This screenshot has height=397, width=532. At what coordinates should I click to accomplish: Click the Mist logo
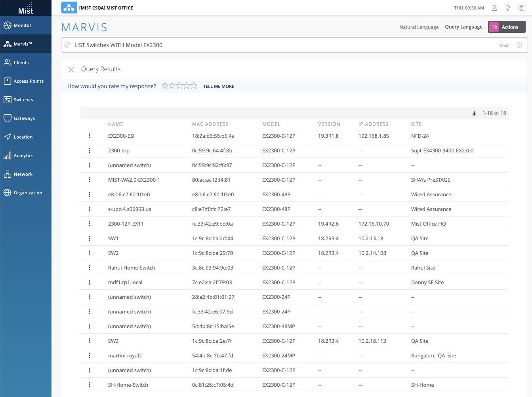point(26,8)
